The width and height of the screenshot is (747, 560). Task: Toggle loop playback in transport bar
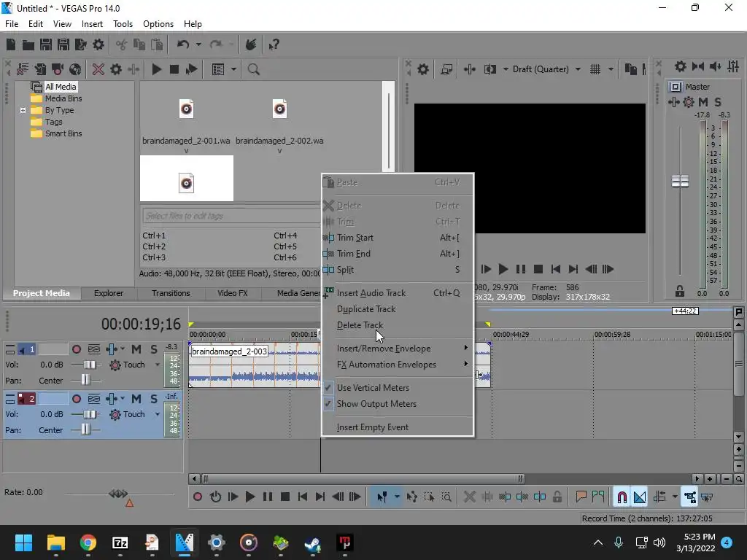coord(215,497)
